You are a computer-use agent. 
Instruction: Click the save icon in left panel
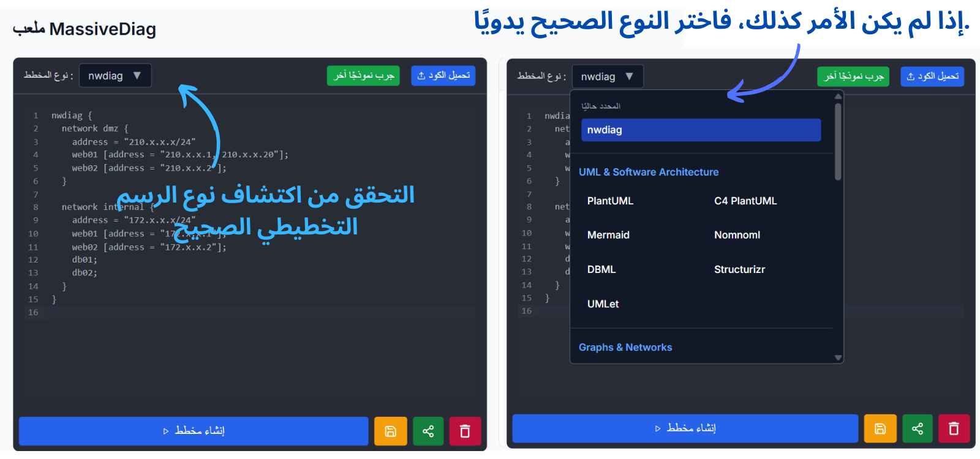390,431
